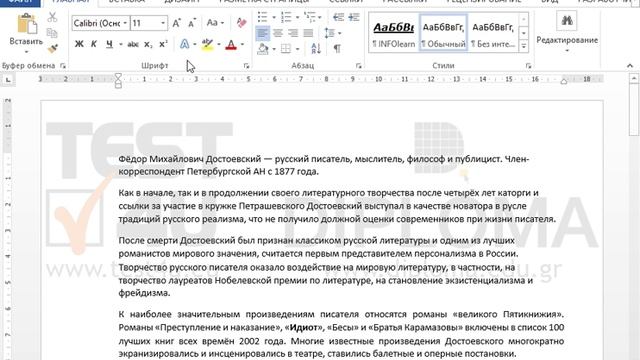Viewport: 640px width, 360px height.
Task: Expand the styles gallery More button
Action: 524,46
